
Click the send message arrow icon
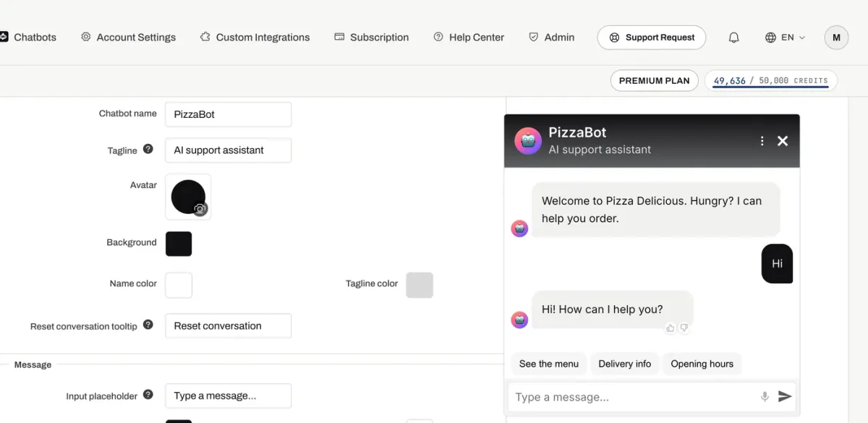click(x=785, y=396)
